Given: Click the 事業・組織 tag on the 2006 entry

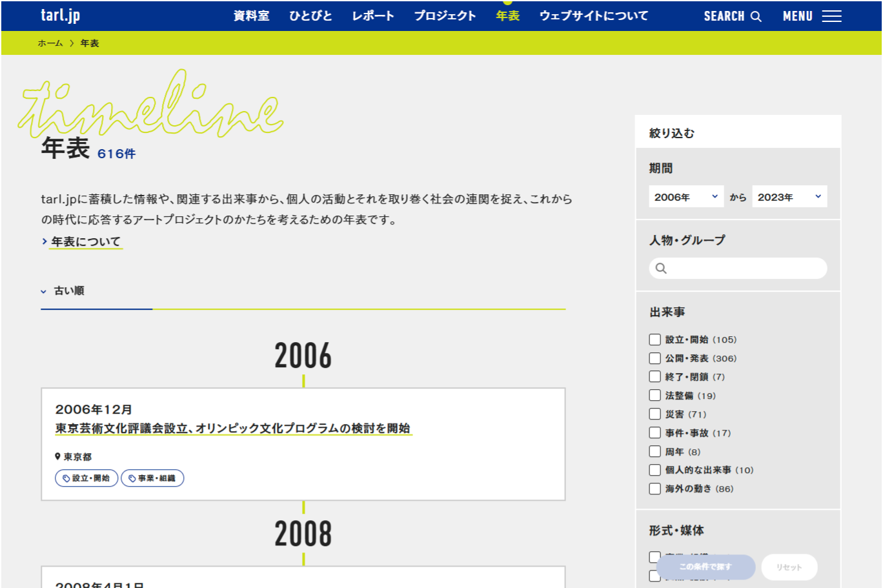Looking at the screenshot, I should 152,478.
